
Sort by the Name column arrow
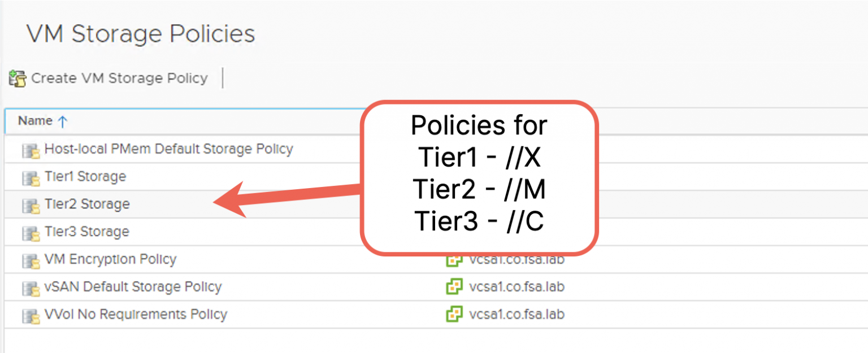click(x=63, y=121)
